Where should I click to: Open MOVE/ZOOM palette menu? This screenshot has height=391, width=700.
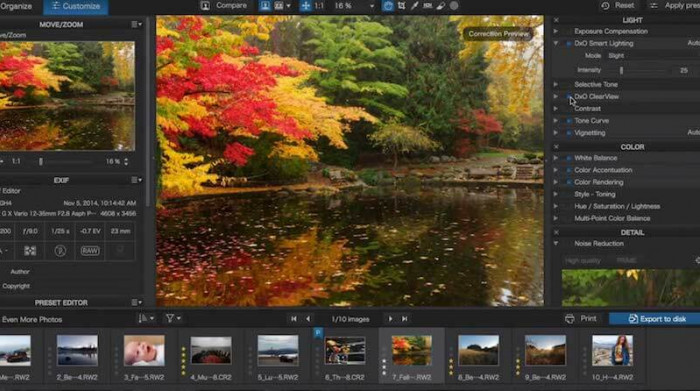point(137,25)
